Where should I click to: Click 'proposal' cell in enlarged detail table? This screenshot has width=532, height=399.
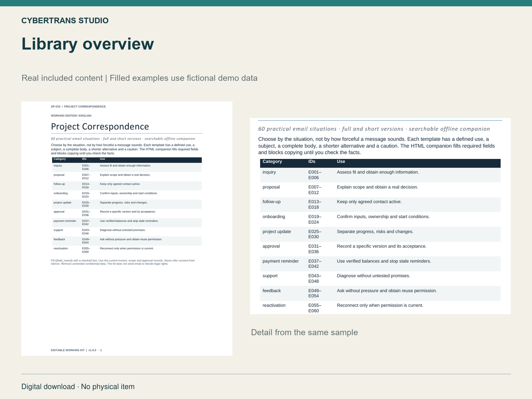(x=271, y=187)
